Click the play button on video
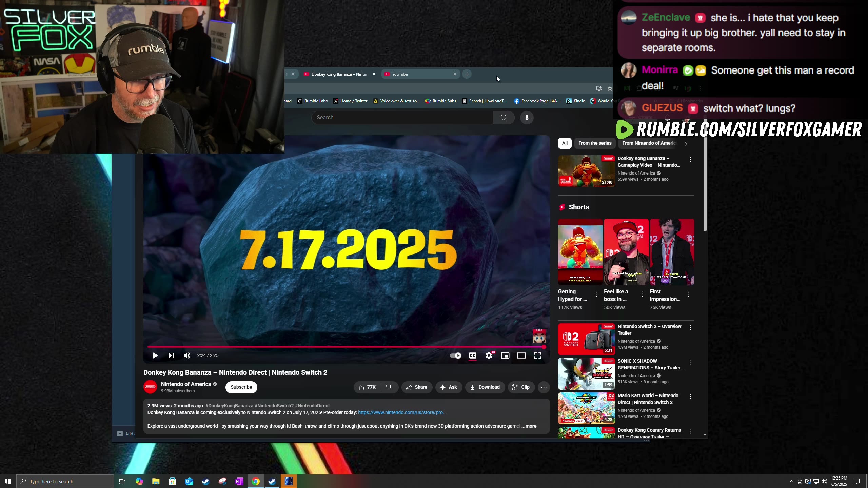The width and height of the screenshot is (868, 488). click(x=155, y=355)
